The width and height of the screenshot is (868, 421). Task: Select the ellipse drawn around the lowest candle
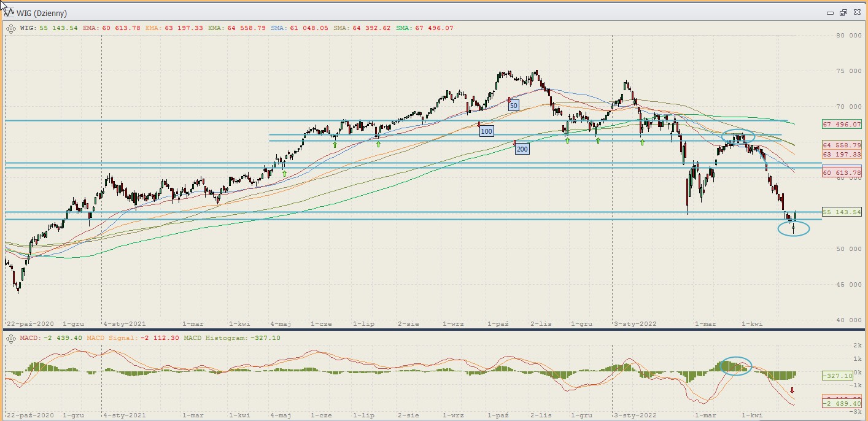click(x=793, y=229)
